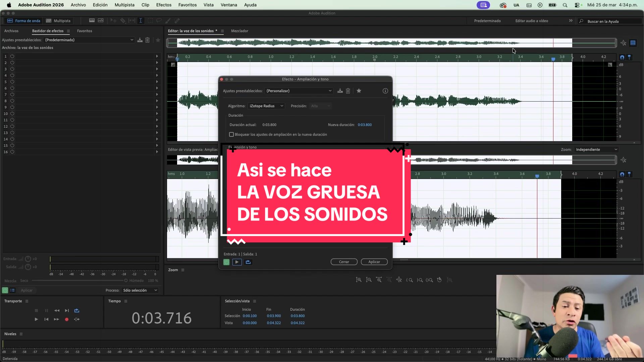Screen dimensions: 644x362
Task: Show the spectral frequency display
Action: click(92, 21)
